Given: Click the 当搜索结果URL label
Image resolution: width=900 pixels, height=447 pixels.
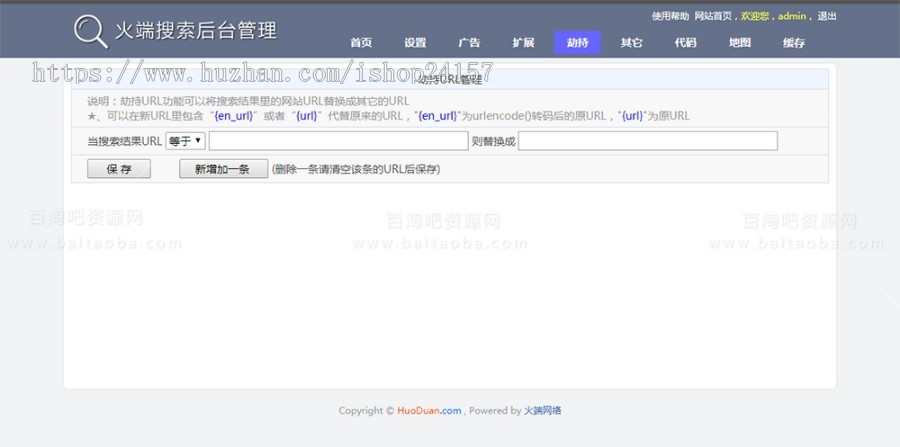Looking at the screenshot, I should click(125, 141).
